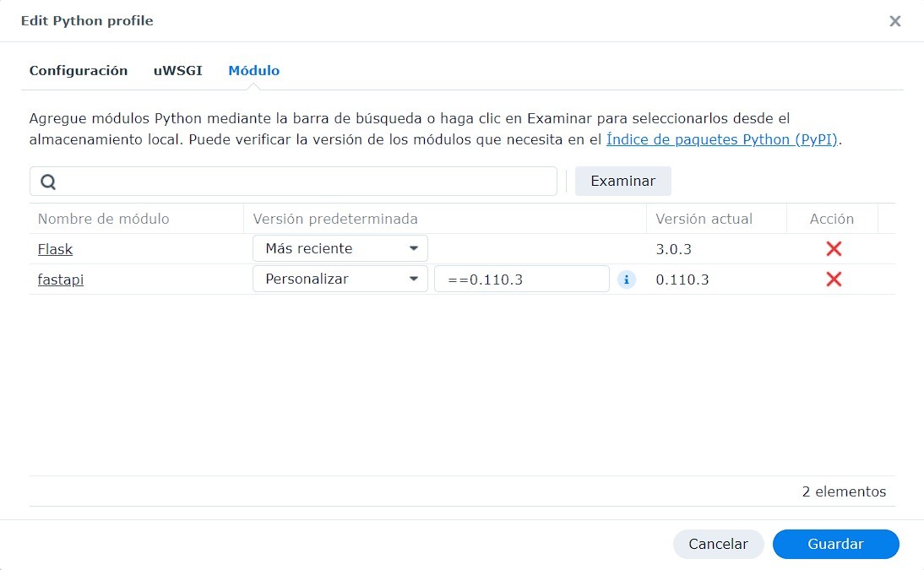Cancel changes with the Cancelar button
This screenshot has height=570, width=924.
pyautogui.click(x=718, y=544)
